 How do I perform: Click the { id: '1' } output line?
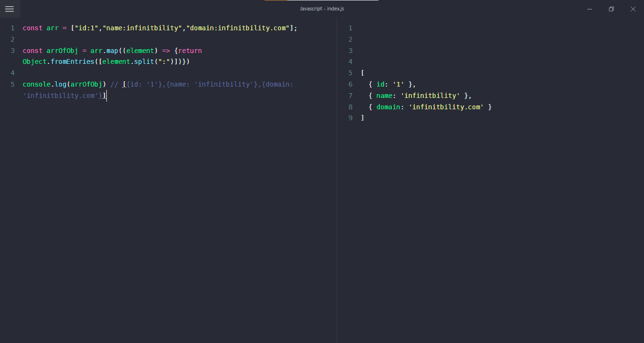pos(392,85)
